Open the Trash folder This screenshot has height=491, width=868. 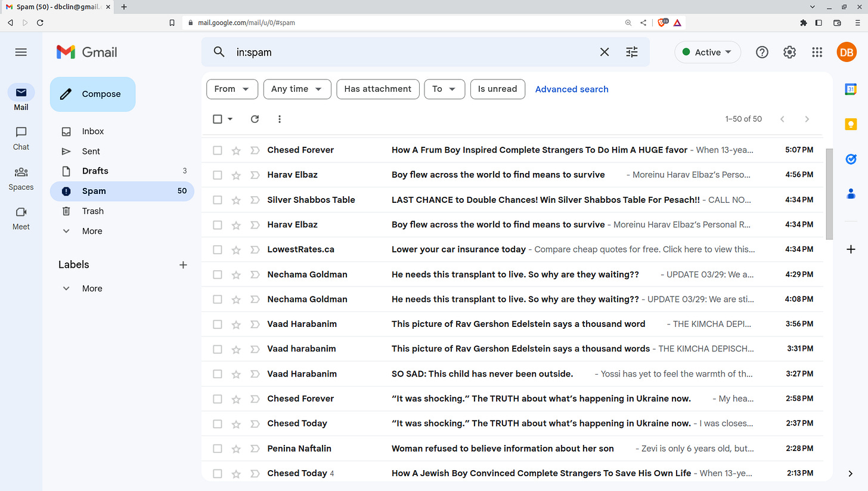tap(122, 211)
